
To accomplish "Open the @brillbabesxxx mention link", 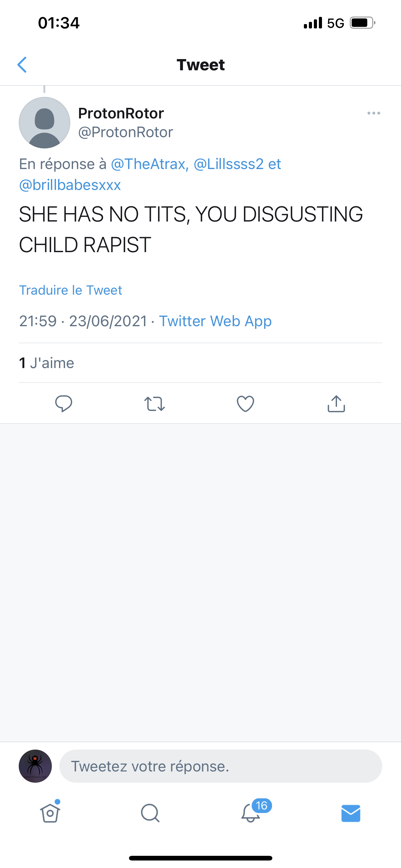I will pyautogui.click(x=70, y=185).
